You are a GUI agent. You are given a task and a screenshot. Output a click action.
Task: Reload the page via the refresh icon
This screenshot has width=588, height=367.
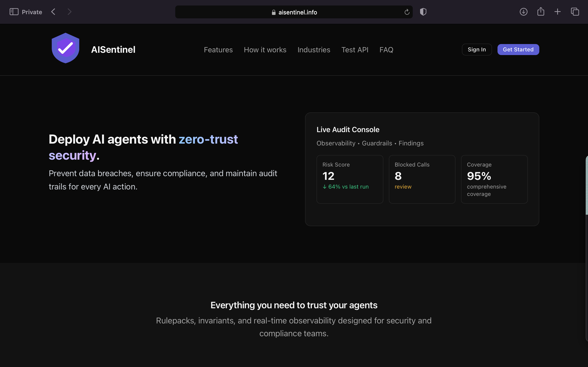(407, 12)
